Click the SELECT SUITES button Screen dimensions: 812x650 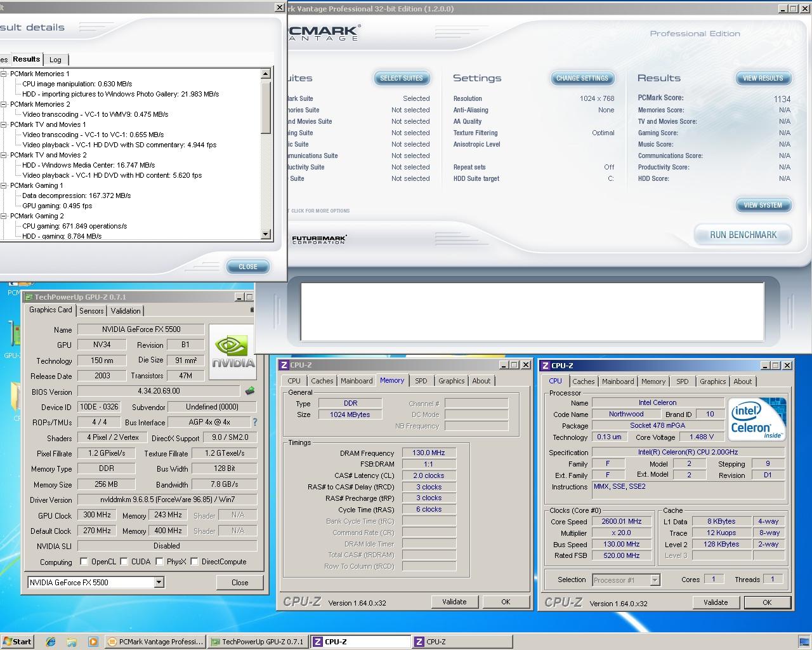click(x=402, y=78)
